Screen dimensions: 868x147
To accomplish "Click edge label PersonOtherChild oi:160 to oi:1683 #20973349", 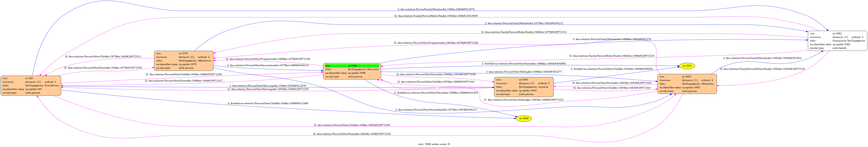I will (352, 125).
